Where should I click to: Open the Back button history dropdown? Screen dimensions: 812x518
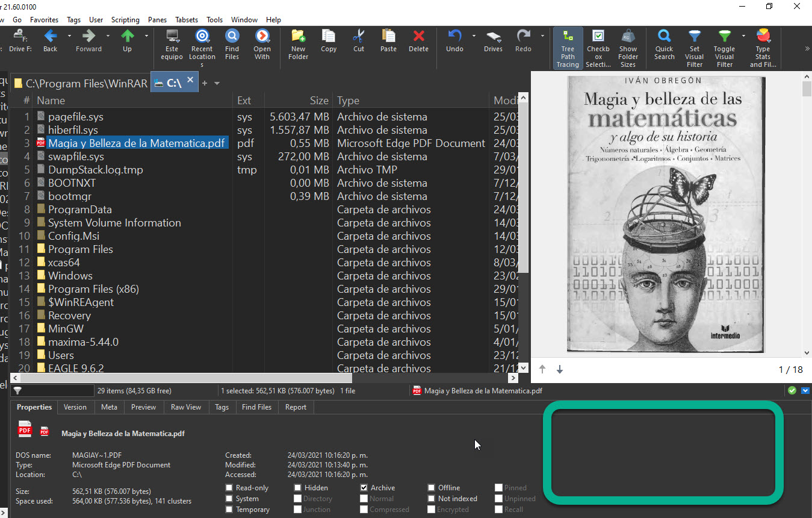click(69, 36)
